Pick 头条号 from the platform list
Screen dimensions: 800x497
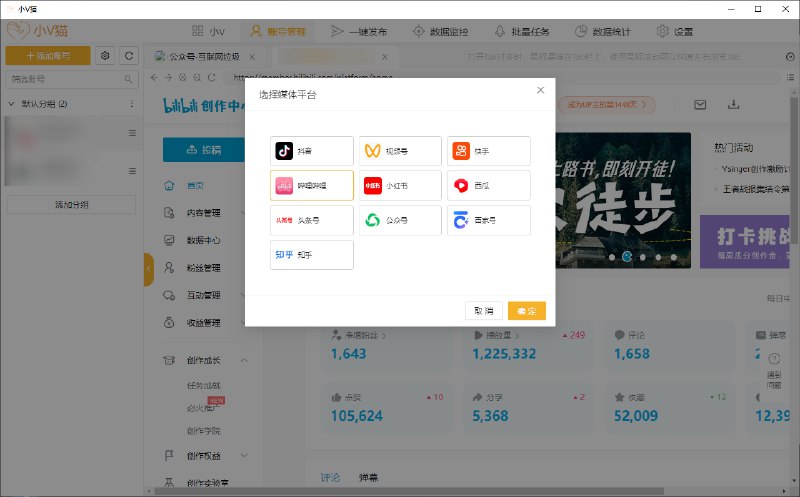pos(311,220)
